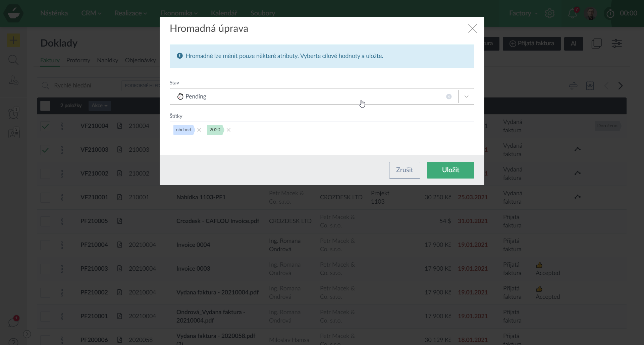Open the settings gear icon
The image size is (644, 345).
click(x=550, y=13)
